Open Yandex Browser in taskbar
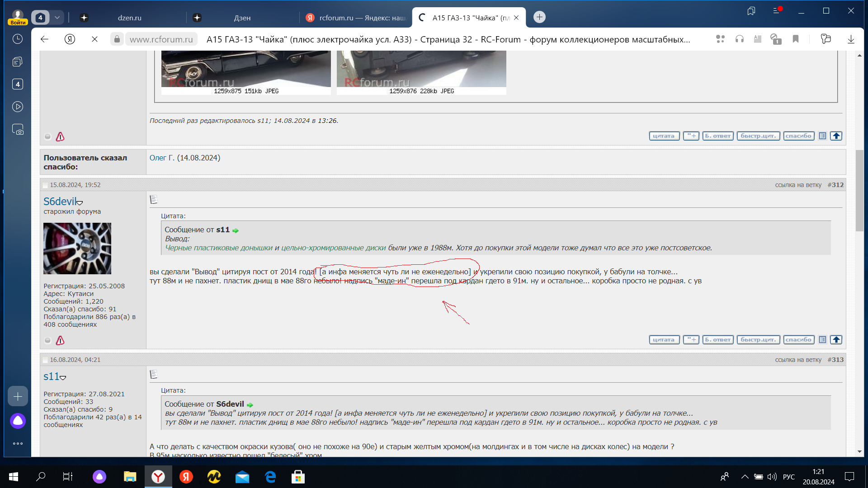This screenshot has height=488, width=868. (x=158, y=477)
